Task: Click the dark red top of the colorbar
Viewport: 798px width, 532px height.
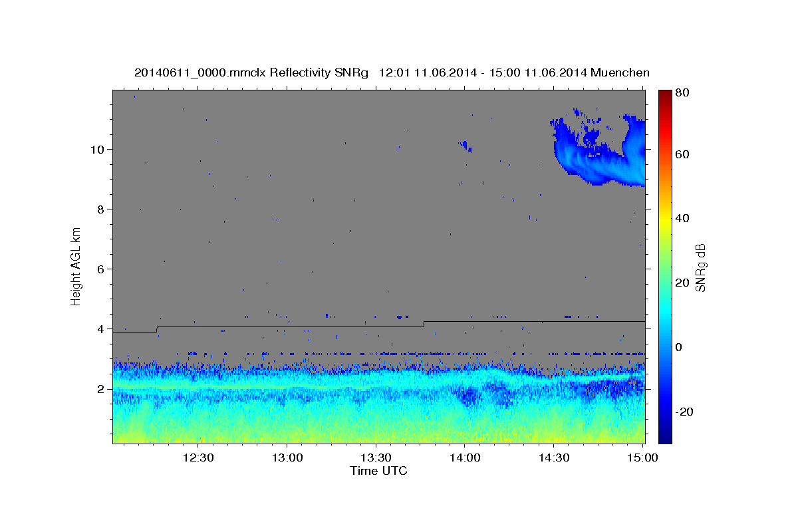Action: tap(665, 95)
